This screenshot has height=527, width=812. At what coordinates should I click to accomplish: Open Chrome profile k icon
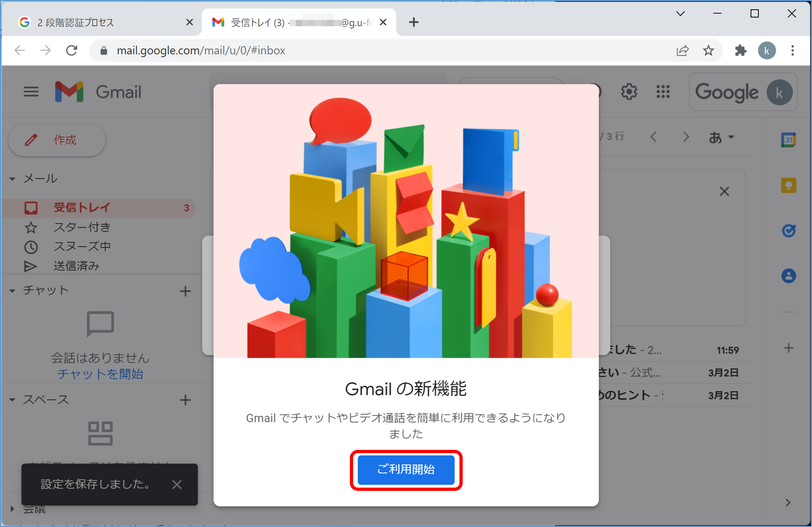pyautogui.click(x=767, y=51)
